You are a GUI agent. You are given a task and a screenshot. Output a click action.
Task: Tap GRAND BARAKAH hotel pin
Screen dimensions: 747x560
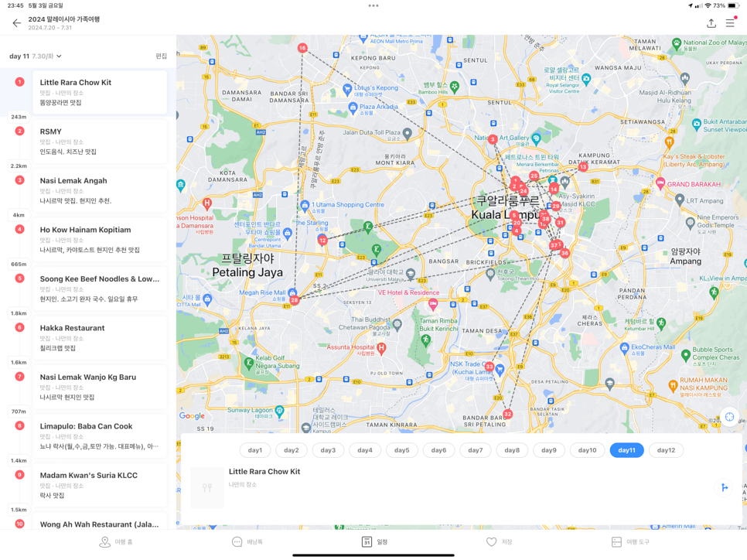pyautogui.click(x=660, y=183)
